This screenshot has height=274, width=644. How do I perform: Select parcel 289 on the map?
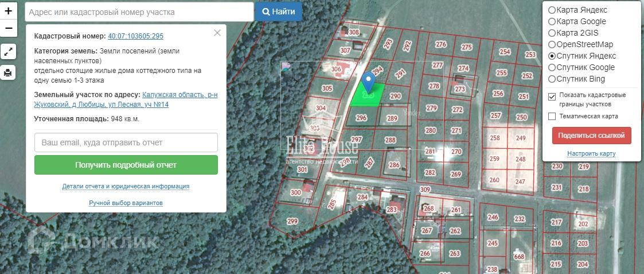click(x=393, y=118)
